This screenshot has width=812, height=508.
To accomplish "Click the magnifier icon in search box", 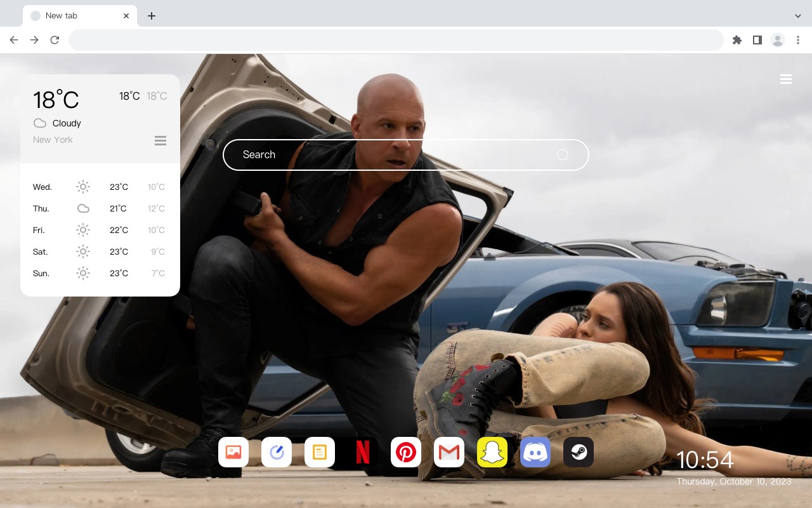I will pyautogui.click(x=563, y=155).
